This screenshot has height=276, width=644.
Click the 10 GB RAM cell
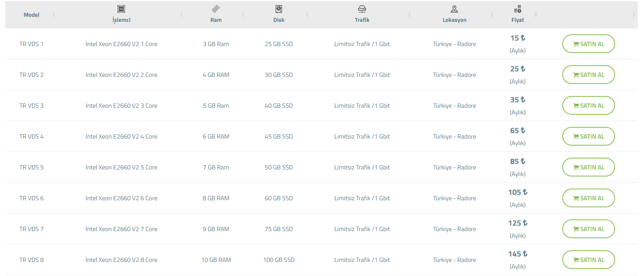point(216,260)
